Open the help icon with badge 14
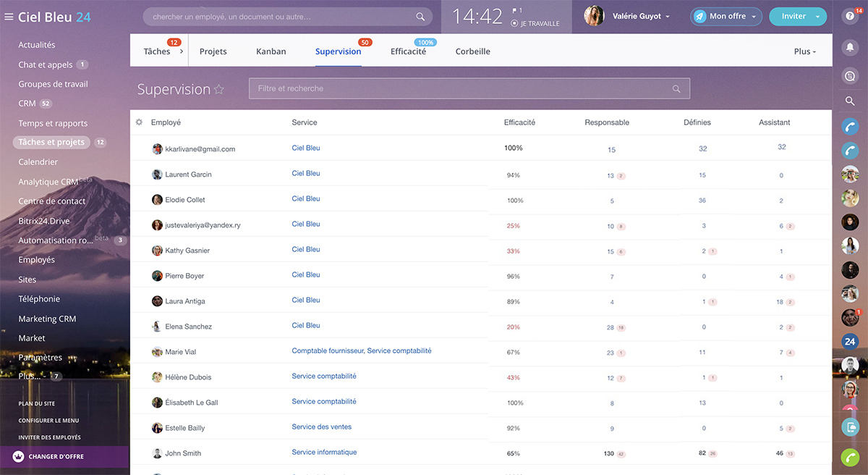 (x=849, y=16)
